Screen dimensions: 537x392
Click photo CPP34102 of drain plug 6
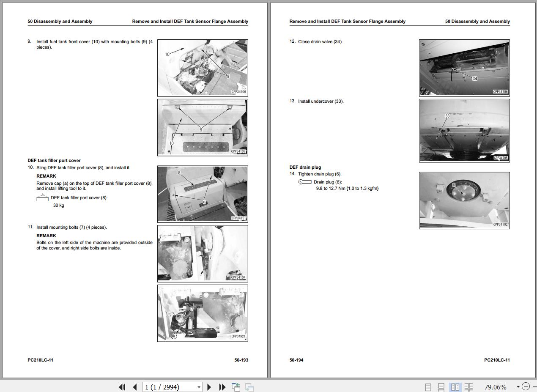pyautogui.click(x=464, y=200)
